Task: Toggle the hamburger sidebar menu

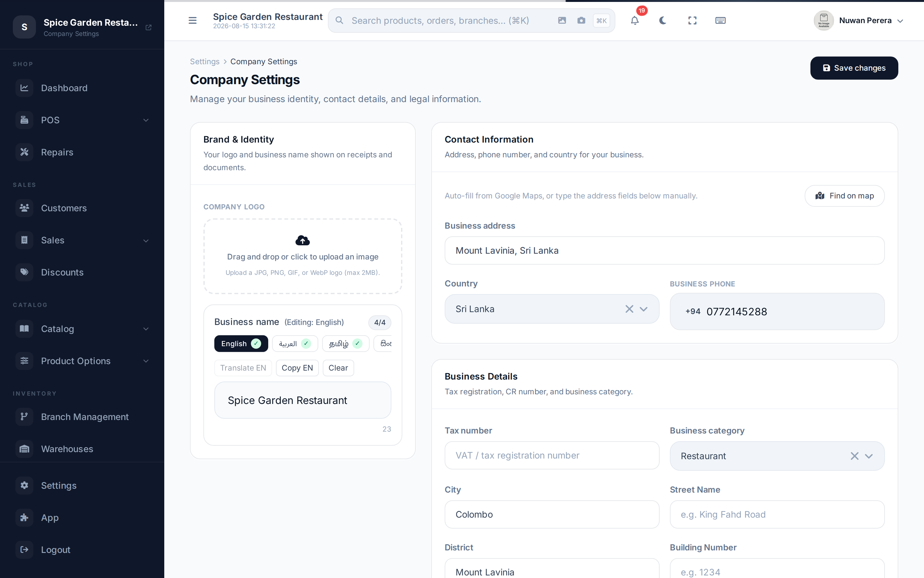Action: [193, 20]
